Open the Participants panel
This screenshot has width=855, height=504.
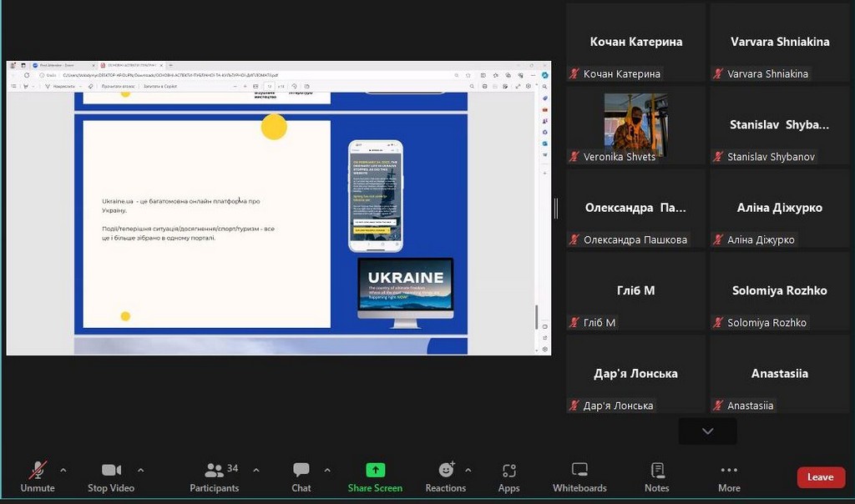(215, 476)
